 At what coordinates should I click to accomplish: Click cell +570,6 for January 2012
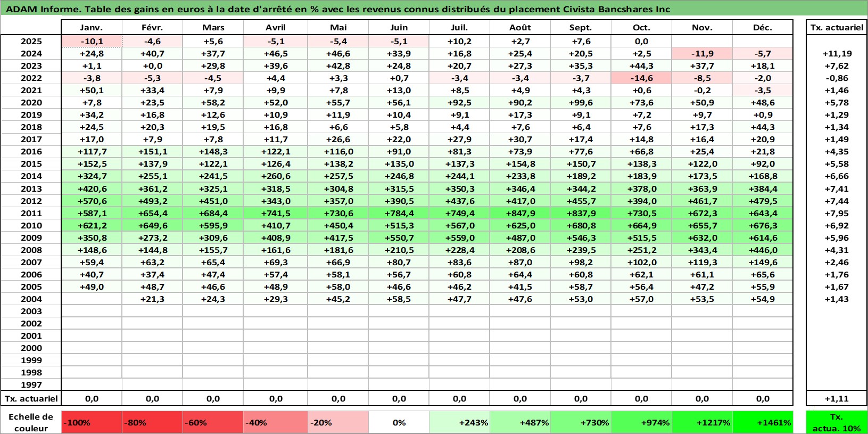[92, 201]
